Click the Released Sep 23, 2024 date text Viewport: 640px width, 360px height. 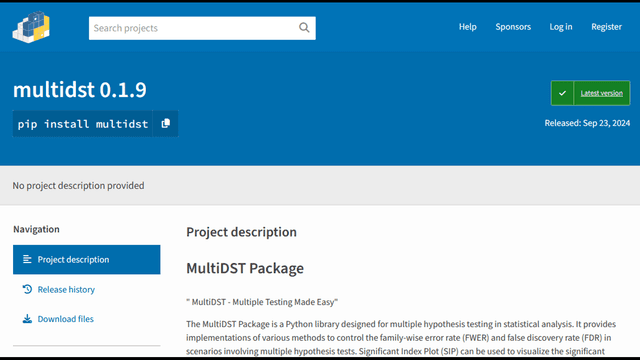pyautogui.click(x=587, y=123)
